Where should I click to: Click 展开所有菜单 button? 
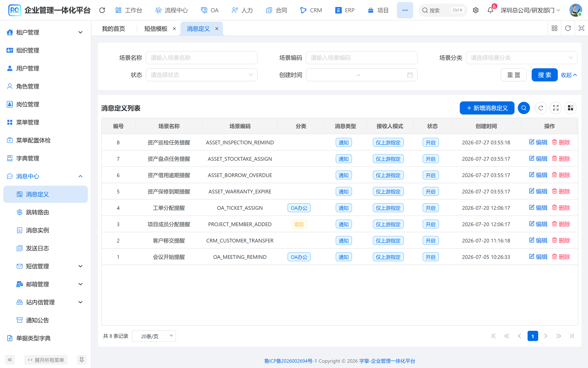pyautogui.click(x=46, y=360)
